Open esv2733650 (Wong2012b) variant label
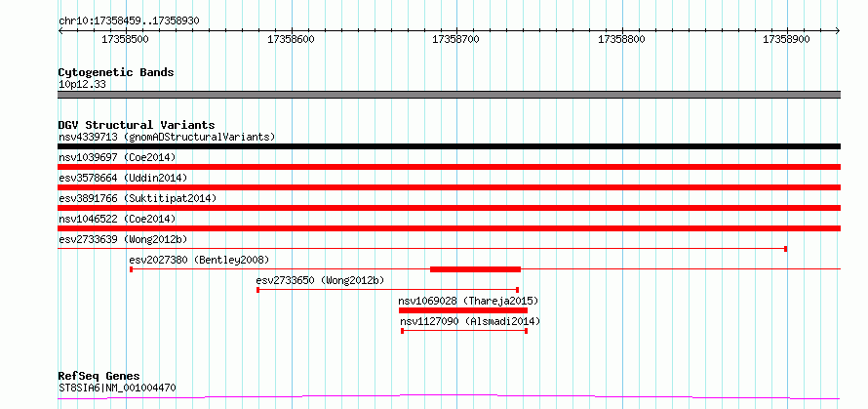The image size is (868, 409). pos(320,280)
